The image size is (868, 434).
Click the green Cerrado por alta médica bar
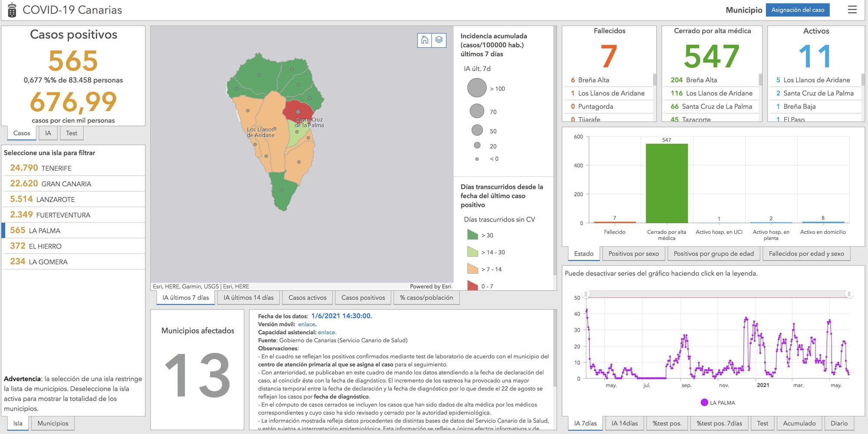667,183
